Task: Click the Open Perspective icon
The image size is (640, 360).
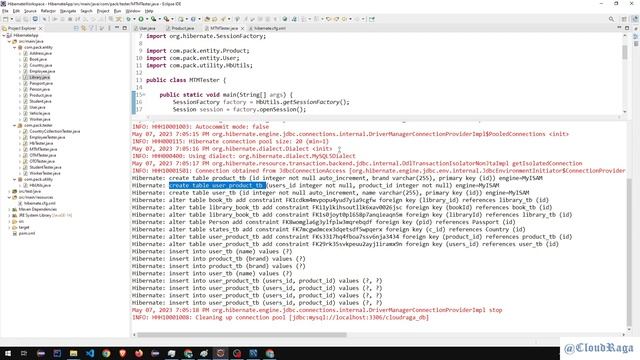Action: [x=624, y=19]
